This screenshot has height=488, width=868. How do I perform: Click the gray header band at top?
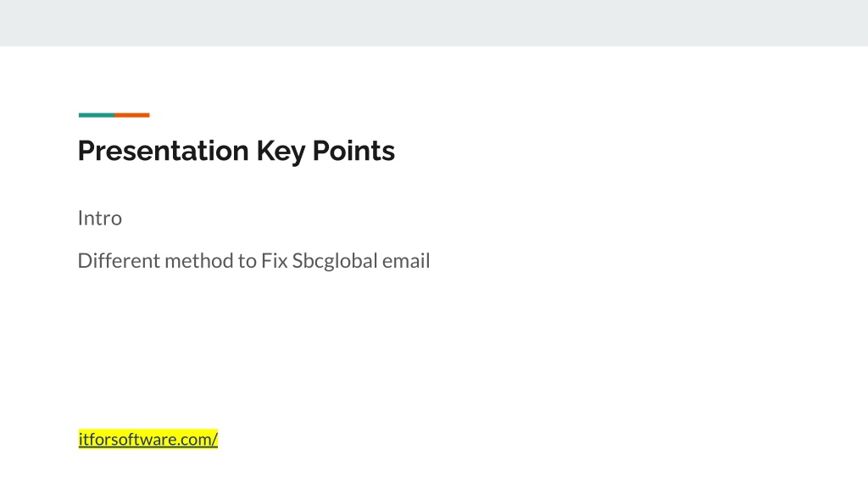click(x=434, y=23)
